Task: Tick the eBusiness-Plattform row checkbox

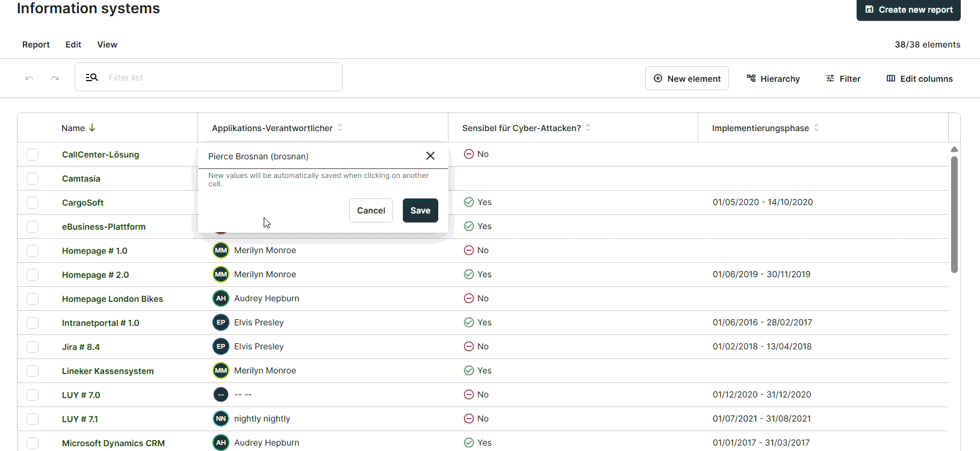Action: (x=33, y=227)
